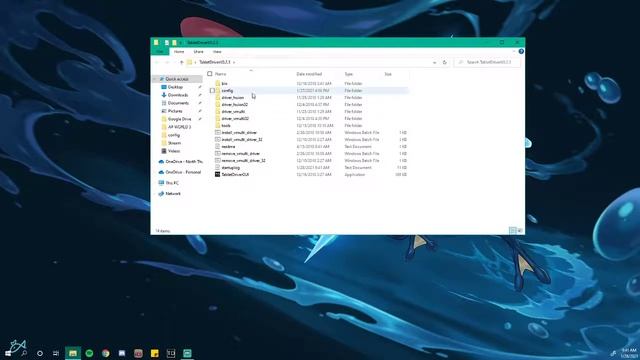Open Google Drive in the sidebar
Screen dimensions: 640x360
[179, 119]
